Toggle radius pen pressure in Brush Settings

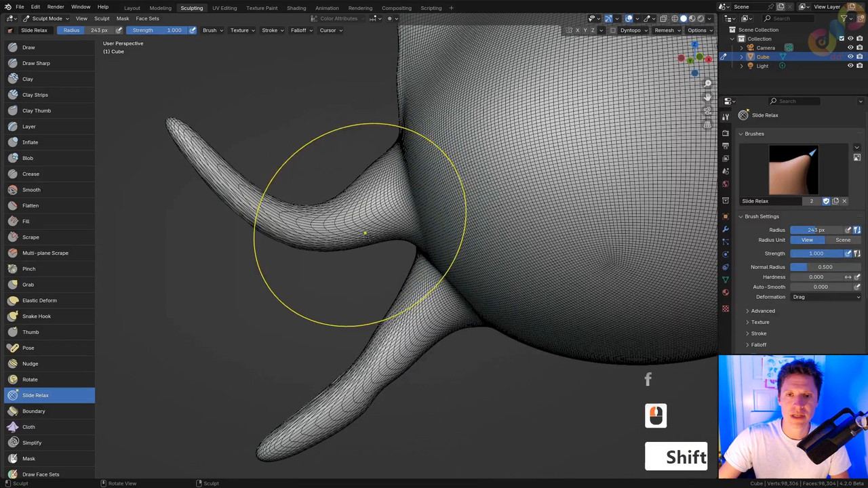point(848,230)
